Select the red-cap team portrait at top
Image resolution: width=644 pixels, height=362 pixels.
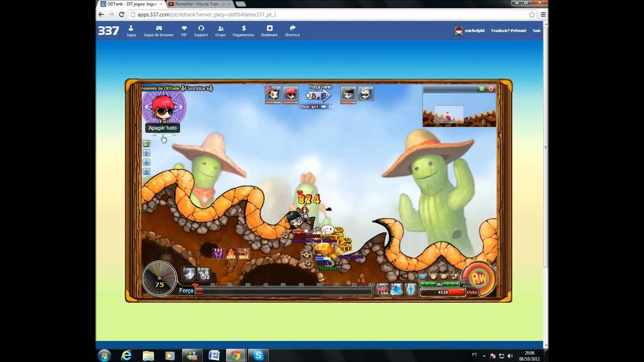tap(290, 94)
